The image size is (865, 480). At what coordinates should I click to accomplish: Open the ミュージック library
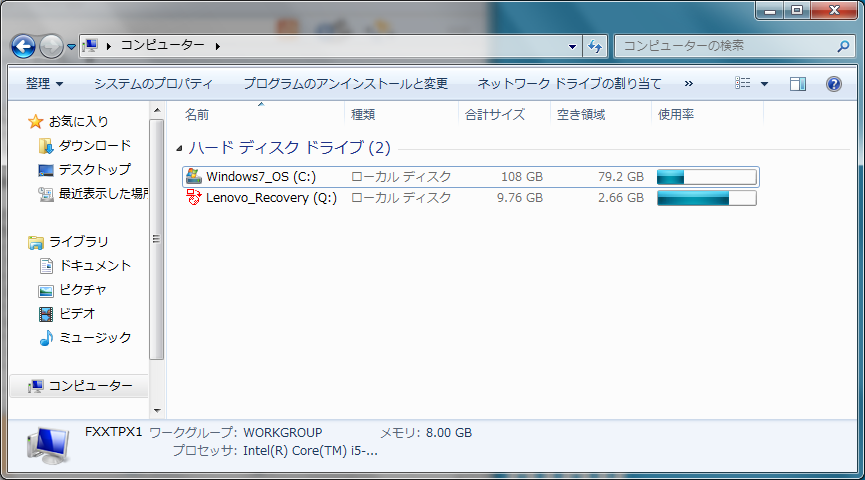(95, 338)
